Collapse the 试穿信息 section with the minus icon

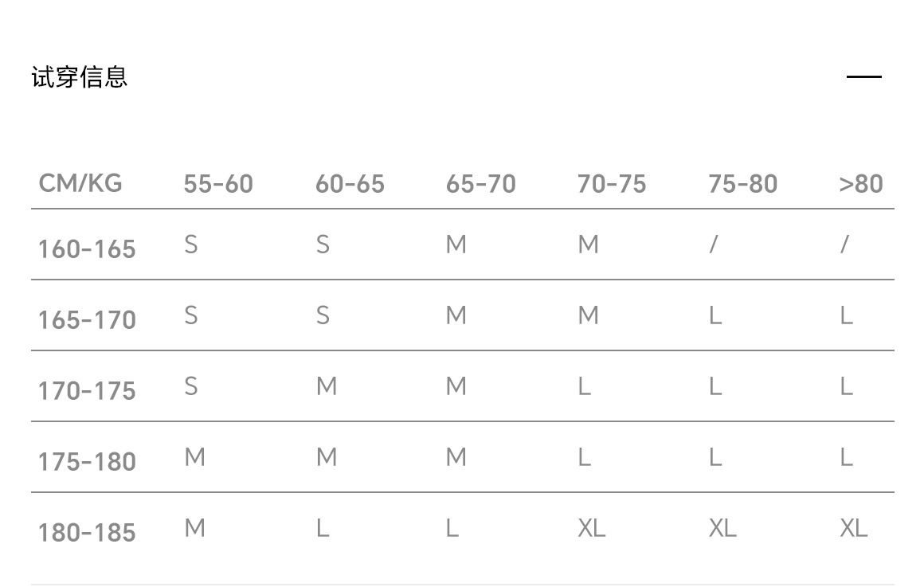click(x=863, y=77)
